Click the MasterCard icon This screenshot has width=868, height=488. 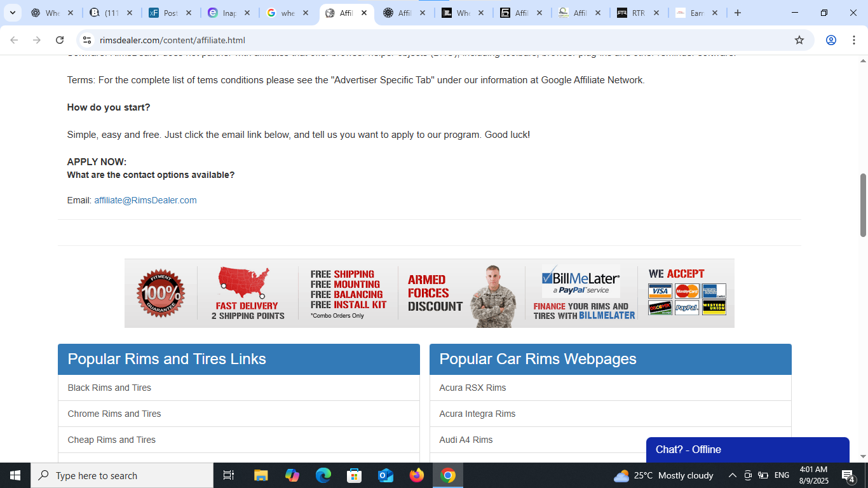pyautogui.click(x=687, y=291)
